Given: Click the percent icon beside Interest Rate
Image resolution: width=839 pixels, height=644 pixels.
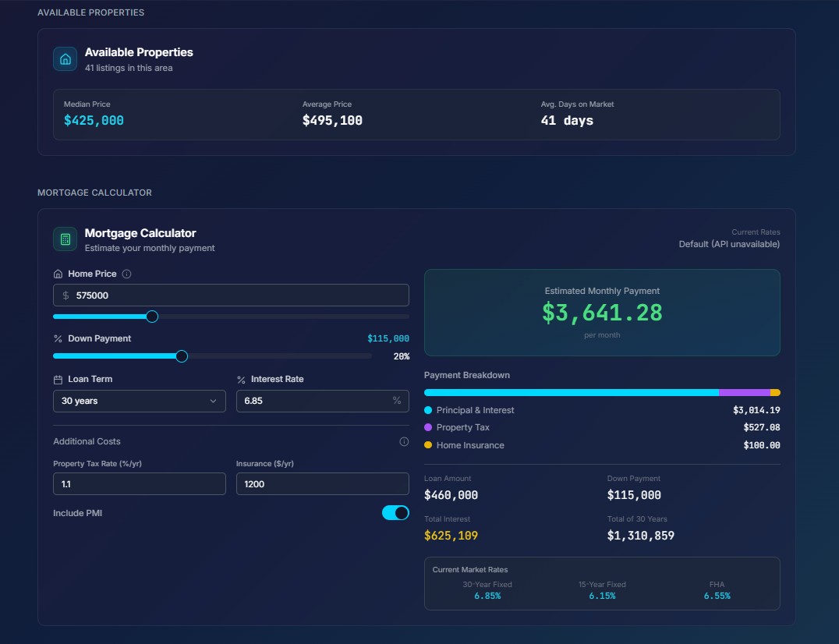Looking at the screenshot, I should [241, 379].
